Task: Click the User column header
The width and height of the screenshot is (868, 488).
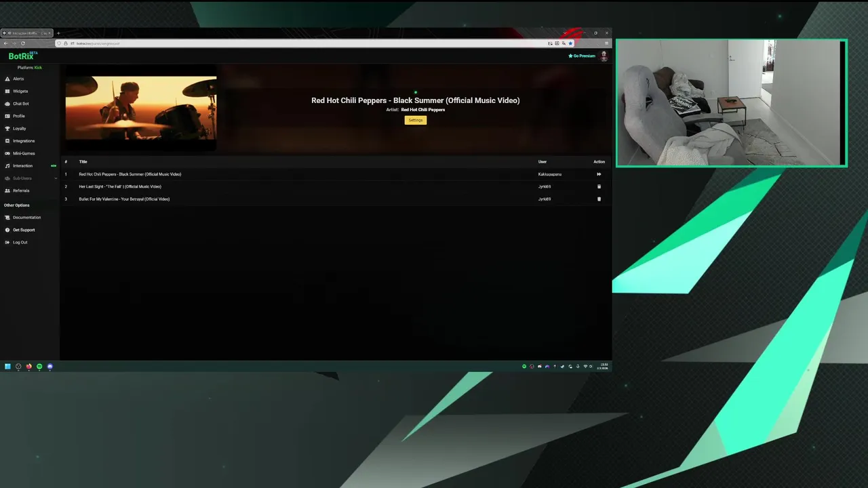Action: 542,162
